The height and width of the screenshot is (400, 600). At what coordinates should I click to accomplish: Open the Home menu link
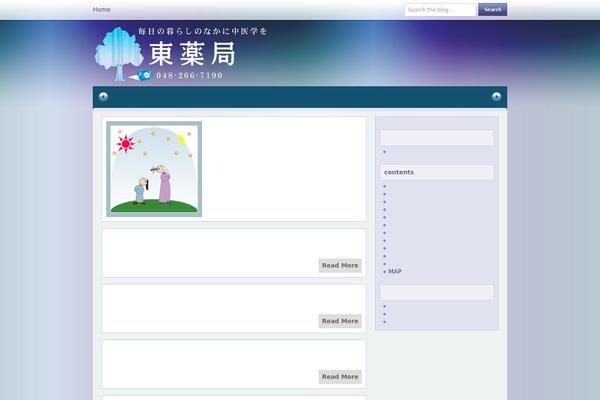(101, 10)
